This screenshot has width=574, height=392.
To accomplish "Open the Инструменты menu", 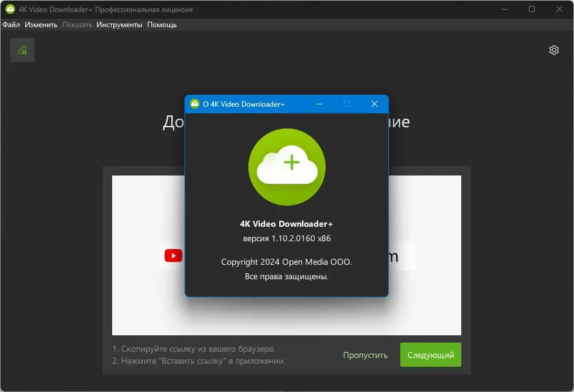I will [x=119, y=25].
